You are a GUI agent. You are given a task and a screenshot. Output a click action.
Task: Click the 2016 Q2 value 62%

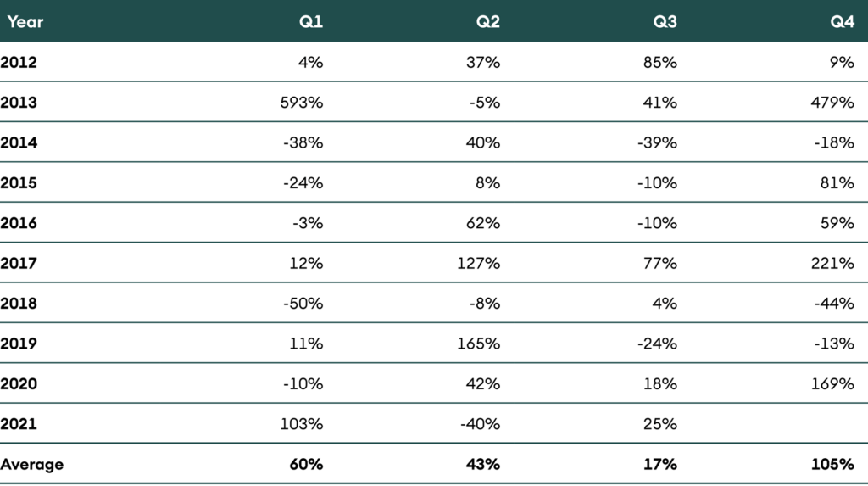click(x=484, y=223)
